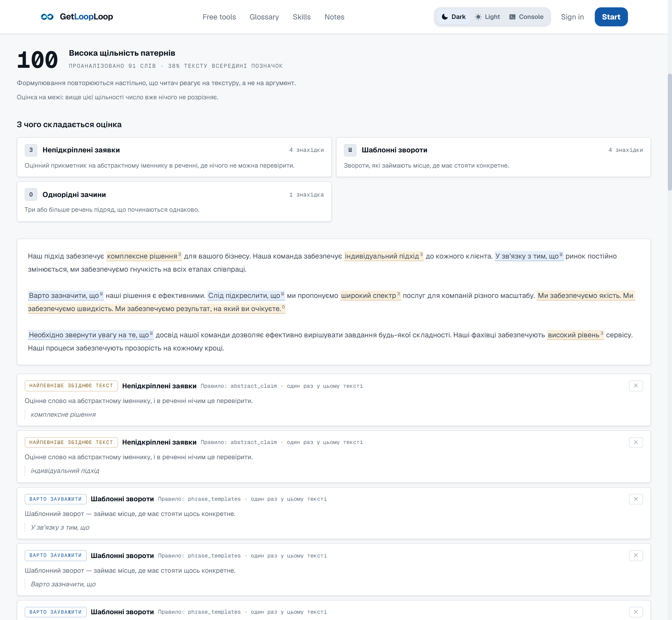Open the GetLoopLoop home link
This screenshot has height=620, width=672.
[77, 17]
